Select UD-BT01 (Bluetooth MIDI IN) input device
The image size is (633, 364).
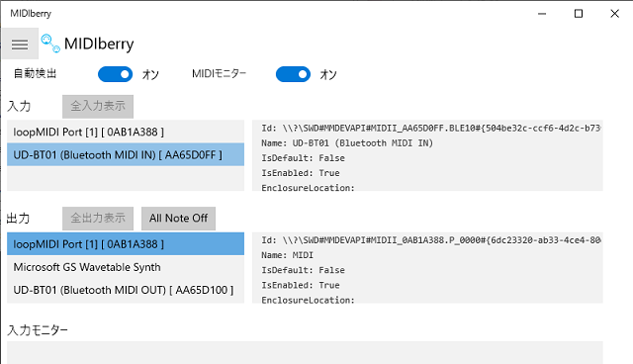[126, 154]
